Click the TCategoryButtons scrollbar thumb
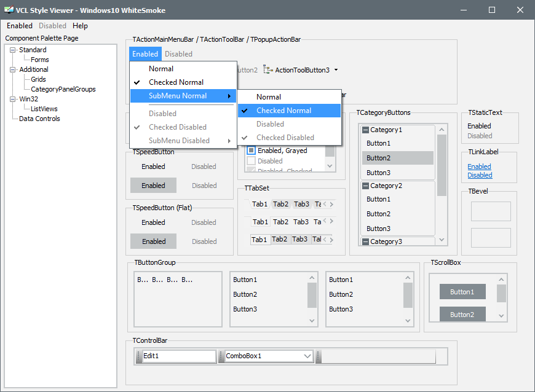 (442, 165)
